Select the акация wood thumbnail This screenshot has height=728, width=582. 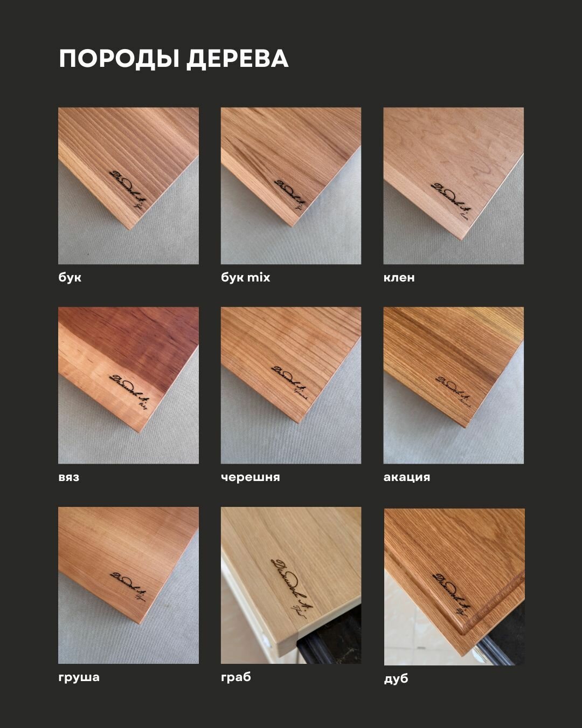point(454,386)
